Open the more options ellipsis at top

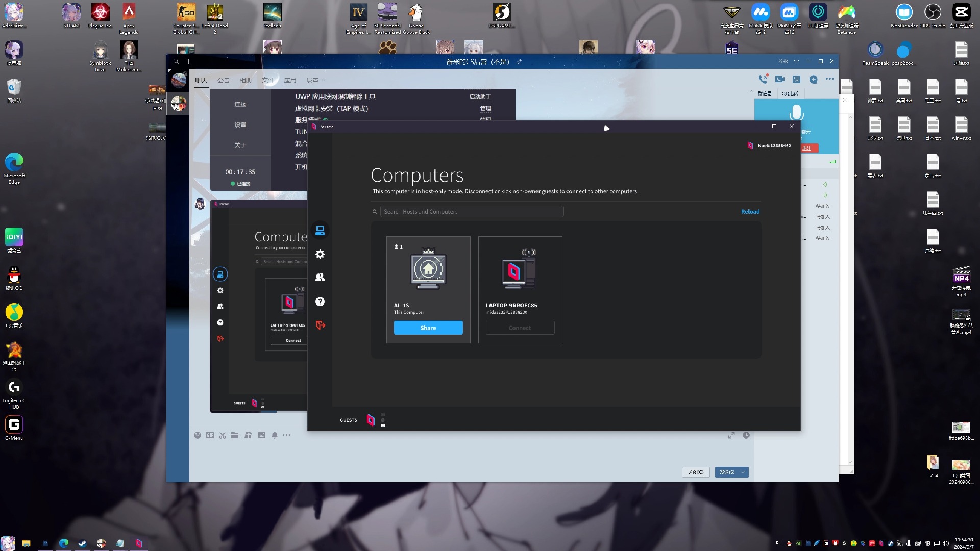(830, 79)
